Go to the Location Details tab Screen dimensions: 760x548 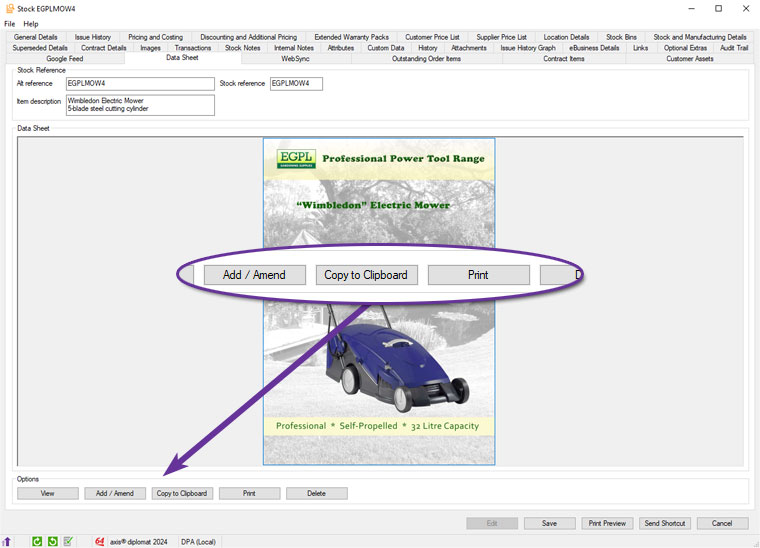point(566,37)
